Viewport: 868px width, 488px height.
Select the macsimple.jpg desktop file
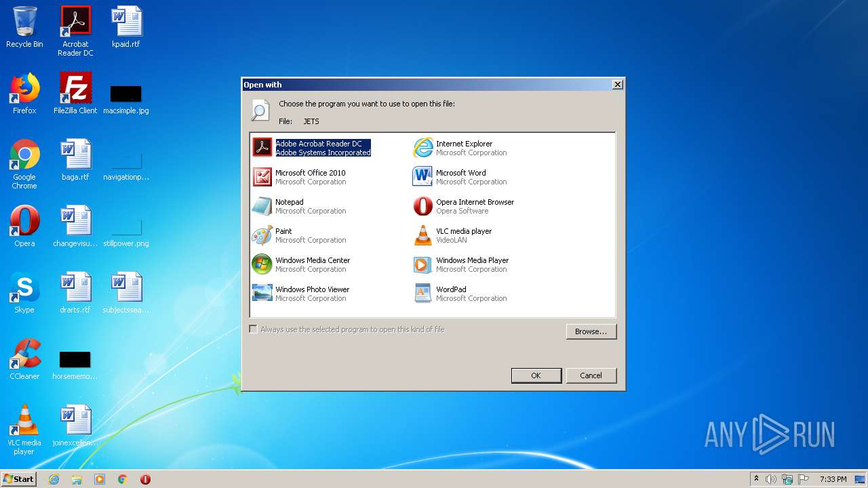(126, 98)
